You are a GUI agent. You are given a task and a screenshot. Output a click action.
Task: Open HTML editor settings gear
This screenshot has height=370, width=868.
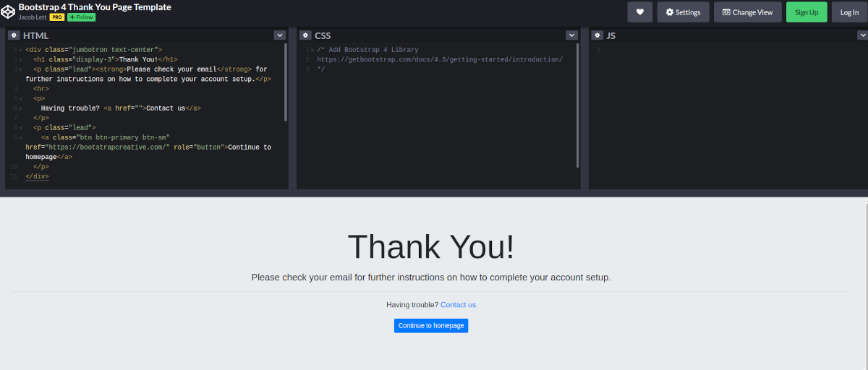coord(14,35)
